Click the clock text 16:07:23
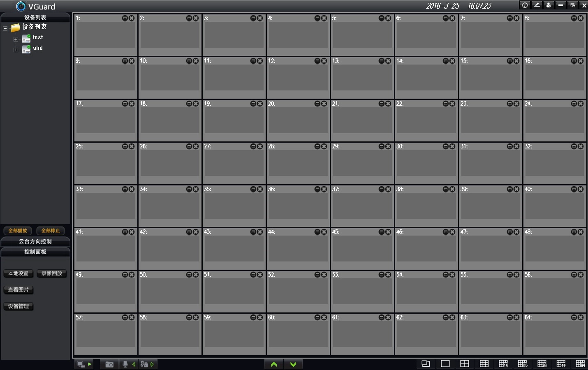588x370 pixels. [x=479, y=6]
